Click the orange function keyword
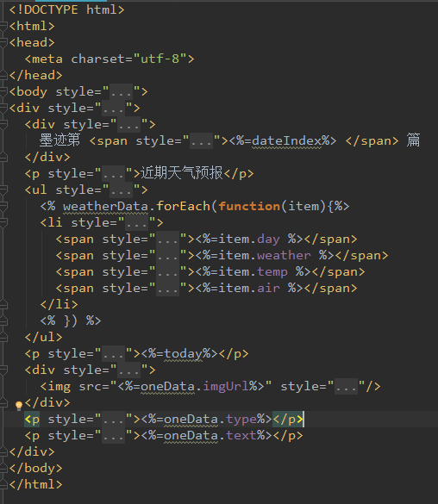The height and width of the screenshot is (504, 438). coord(249,207)
